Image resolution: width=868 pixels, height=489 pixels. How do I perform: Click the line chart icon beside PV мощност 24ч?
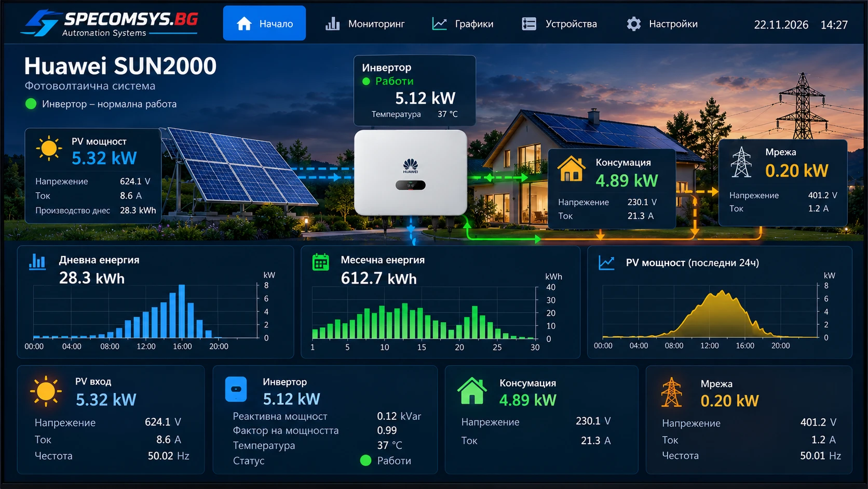[x=606, y=262]
